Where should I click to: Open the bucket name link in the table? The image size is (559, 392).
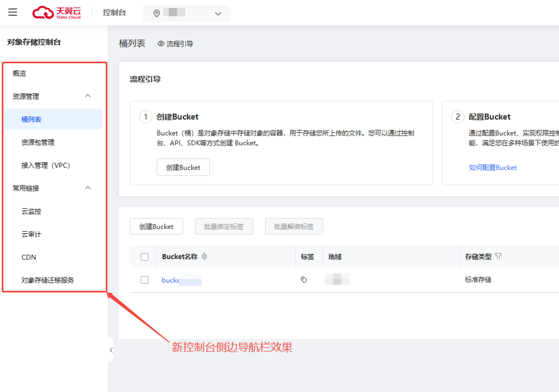[x=171, y=280]
